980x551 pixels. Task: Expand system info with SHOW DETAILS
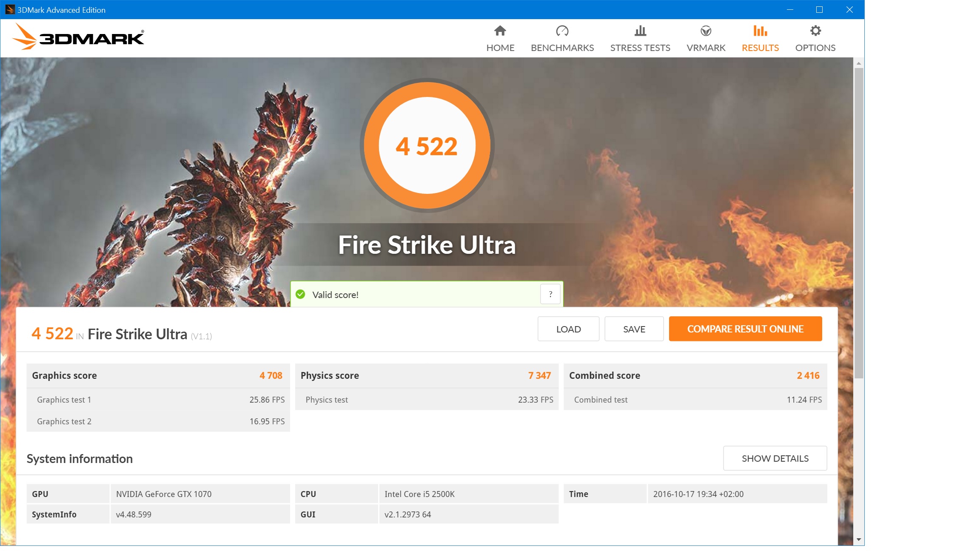pyautogui.click(x=775, y=458)
